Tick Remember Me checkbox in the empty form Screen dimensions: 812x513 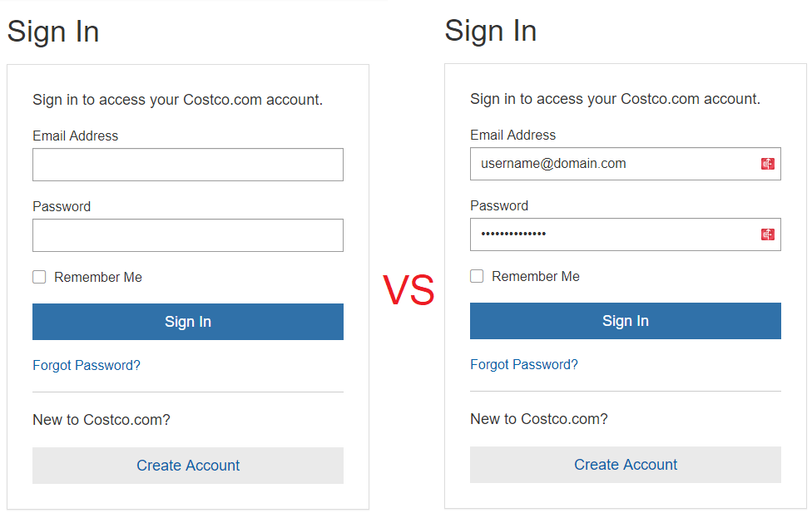[39, 277]
